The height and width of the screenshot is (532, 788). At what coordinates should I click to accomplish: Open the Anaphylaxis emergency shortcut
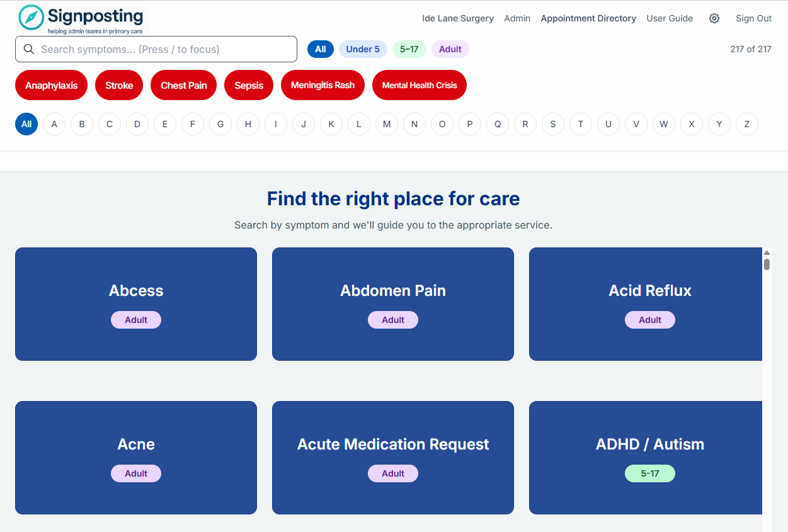click(x=51, y=84)
